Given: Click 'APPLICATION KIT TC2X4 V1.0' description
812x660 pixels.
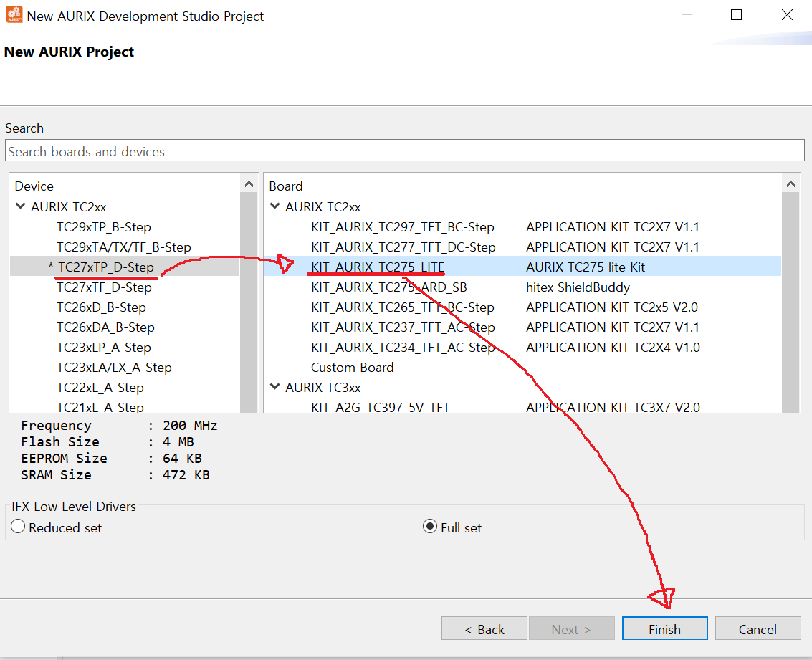Looking at the screenshot, I should pyautogui.click(x=613, y=348).
